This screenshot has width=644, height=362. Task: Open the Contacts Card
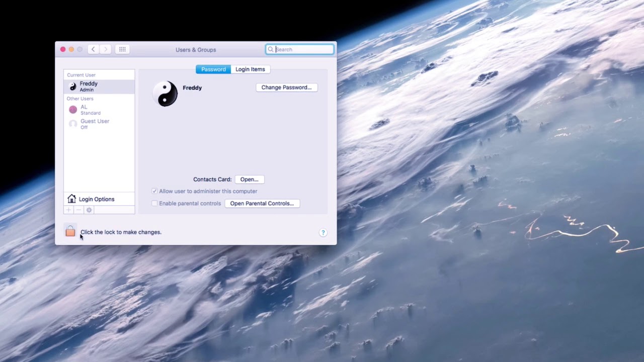tap(249, 179)
